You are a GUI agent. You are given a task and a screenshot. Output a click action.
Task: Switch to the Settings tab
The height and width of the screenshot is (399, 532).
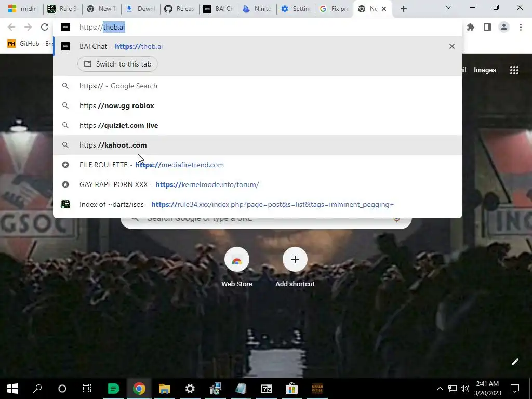pos(295,9)
